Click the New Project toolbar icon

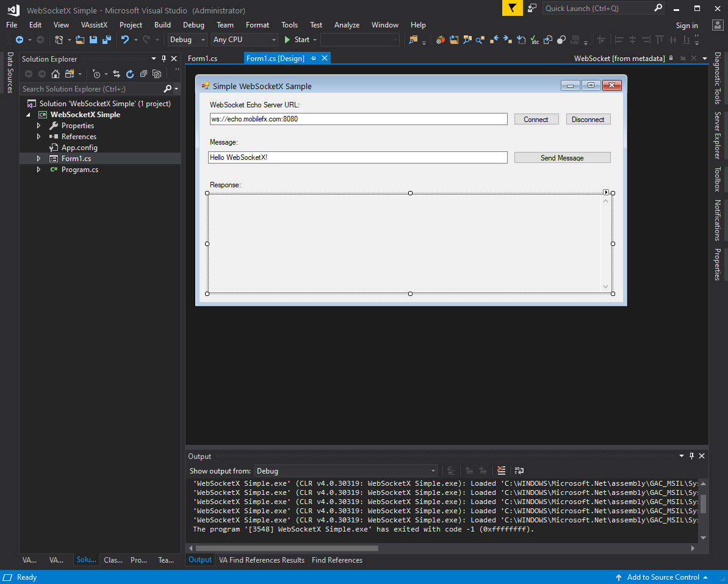click(59, 40)
